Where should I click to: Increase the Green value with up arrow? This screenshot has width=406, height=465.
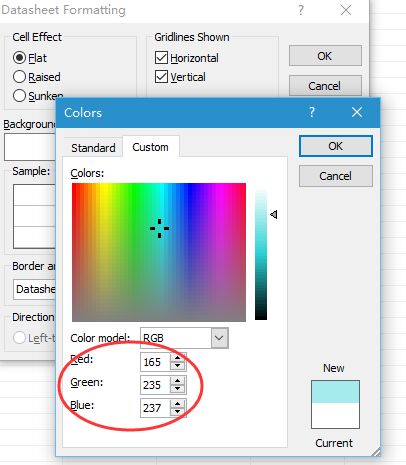click(177, 381)
